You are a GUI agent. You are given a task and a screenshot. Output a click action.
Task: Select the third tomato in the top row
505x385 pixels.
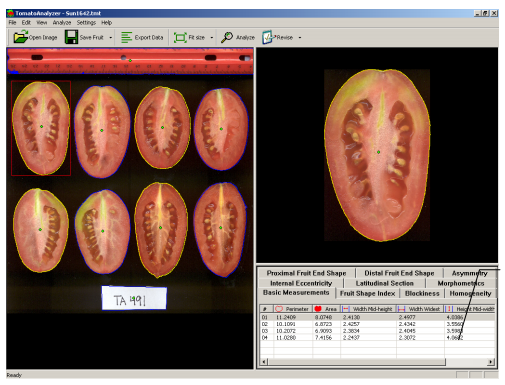point(162,128)
